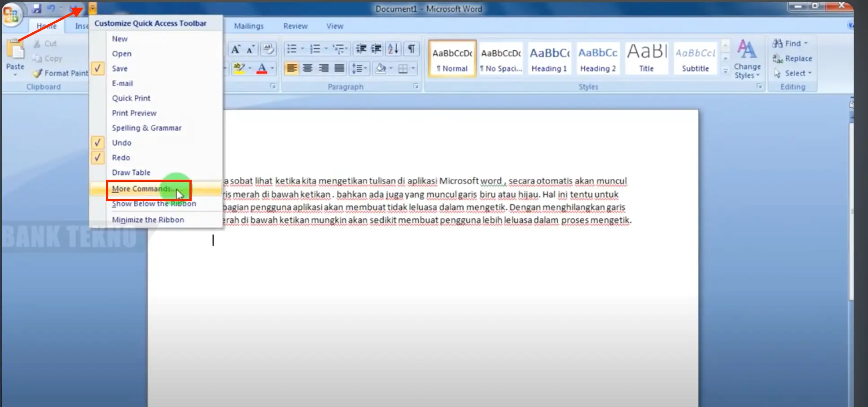Apply the Normal style

point(452,58)
